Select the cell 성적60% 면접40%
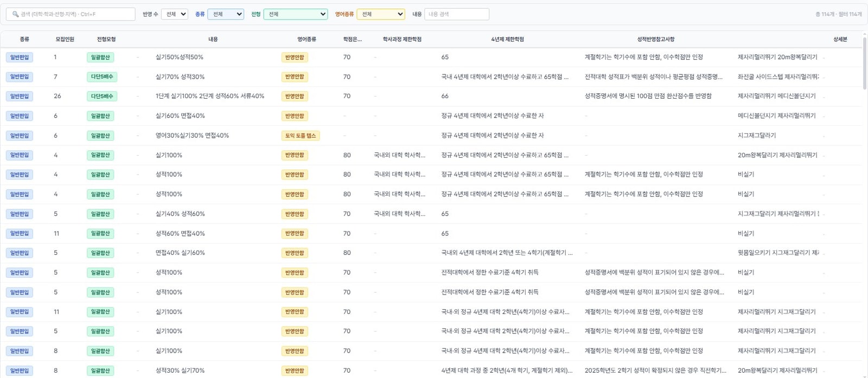868x378 pixels. coord(180,233)
